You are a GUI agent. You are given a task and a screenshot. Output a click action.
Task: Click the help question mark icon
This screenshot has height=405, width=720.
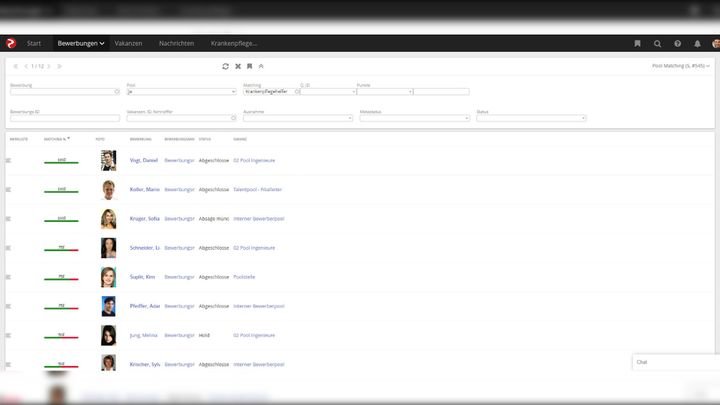[677, 44]
